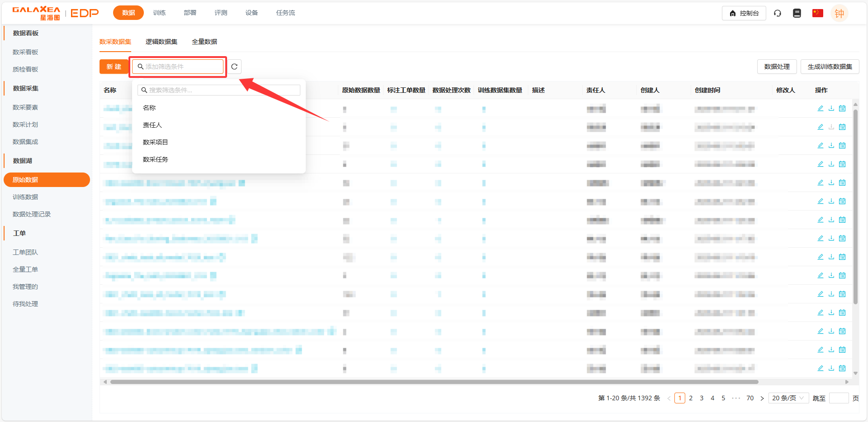The width and height of the screenshot is (868, 422).
Task: Open the 20 条/页 page size dropdown
Action: point(788,398)
